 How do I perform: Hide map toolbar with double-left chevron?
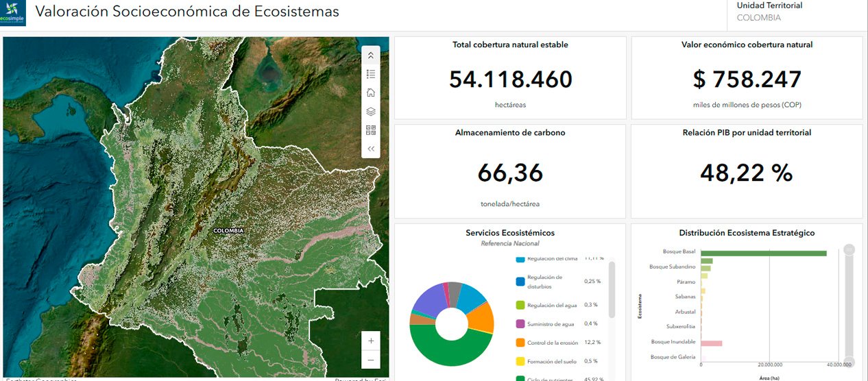click(371, 148)
